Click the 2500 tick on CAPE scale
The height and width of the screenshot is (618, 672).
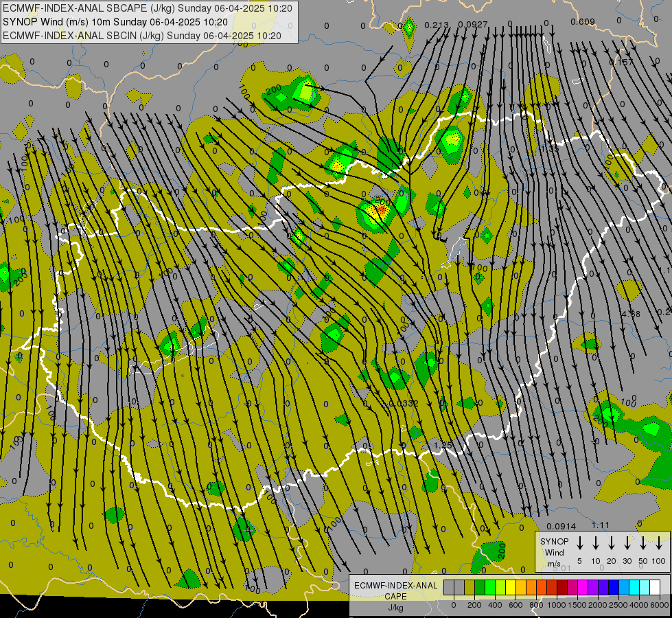click(618, 605)
